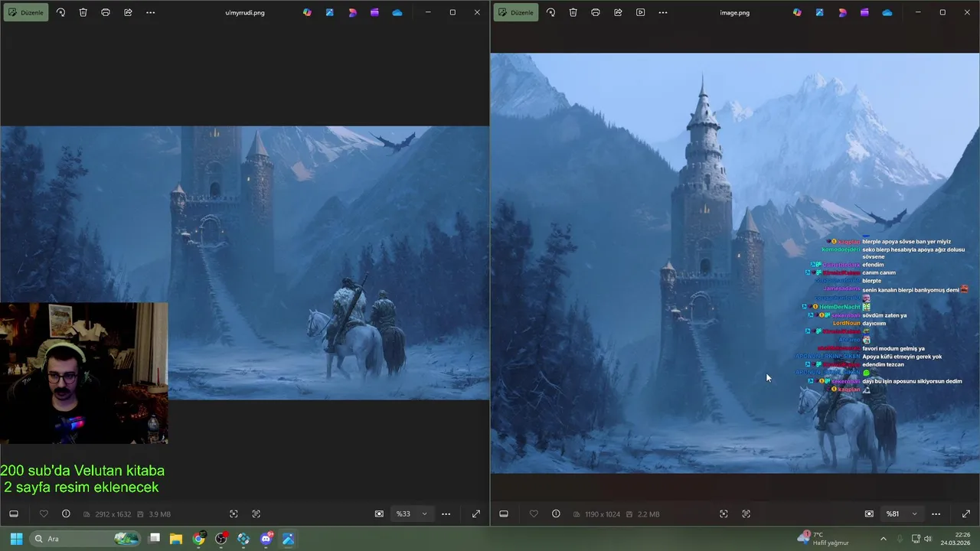980x551 pixels.
Task: Open the %33 zoom dropdown
Action: 412,514
